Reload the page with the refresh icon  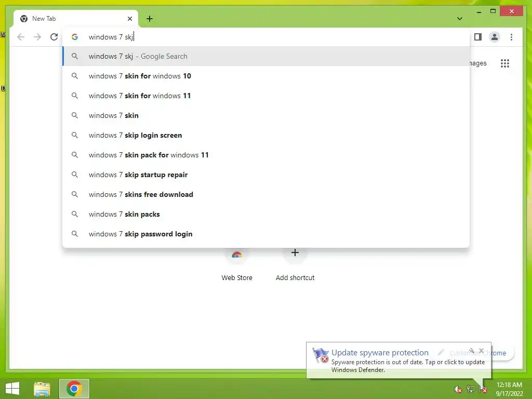click(54, 37)
